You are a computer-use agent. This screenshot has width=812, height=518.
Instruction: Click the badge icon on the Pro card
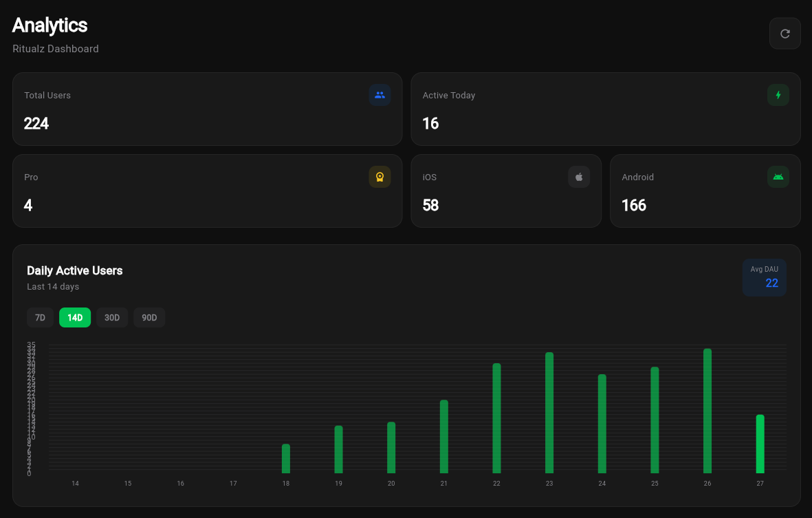click(x=380, y=177)
